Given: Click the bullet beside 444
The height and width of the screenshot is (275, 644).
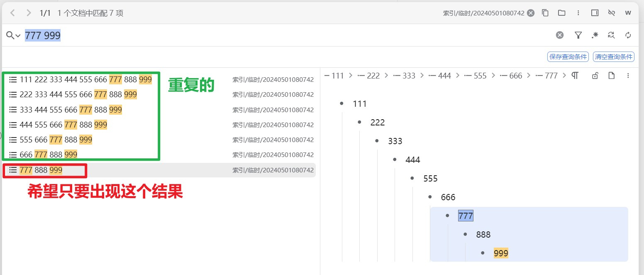Looking at the screenshot, I should pyautogui.click(x=395, y=159).
